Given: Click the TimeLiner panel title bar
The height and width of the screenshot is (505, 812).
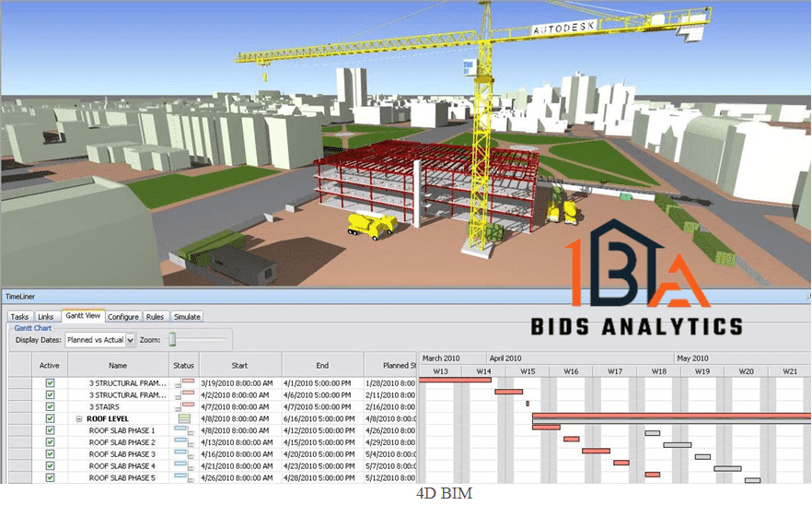Looking at the screenshot, I should (x=405, y=297).
